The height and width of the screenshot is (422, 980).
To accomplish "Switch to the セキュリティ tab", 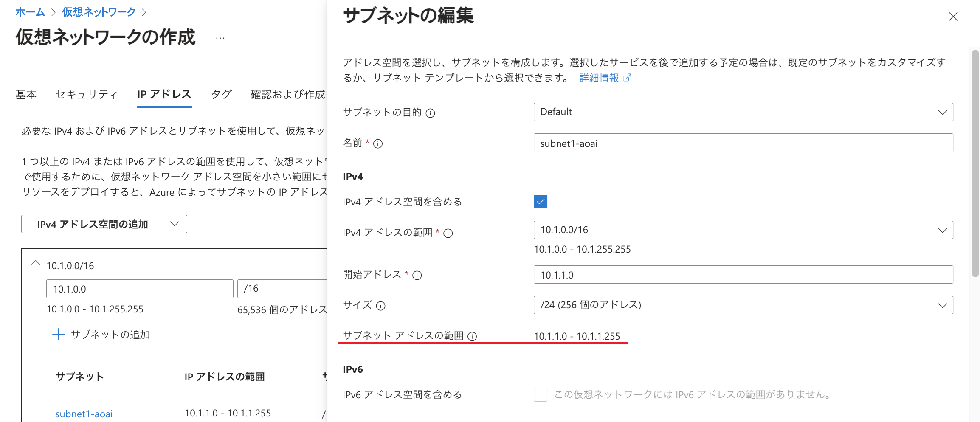I will [x=86, y=94].
